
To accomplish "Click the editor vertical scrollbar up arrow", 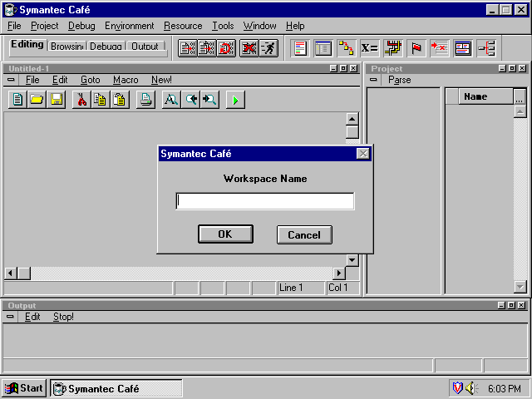I will click(352, 119).
